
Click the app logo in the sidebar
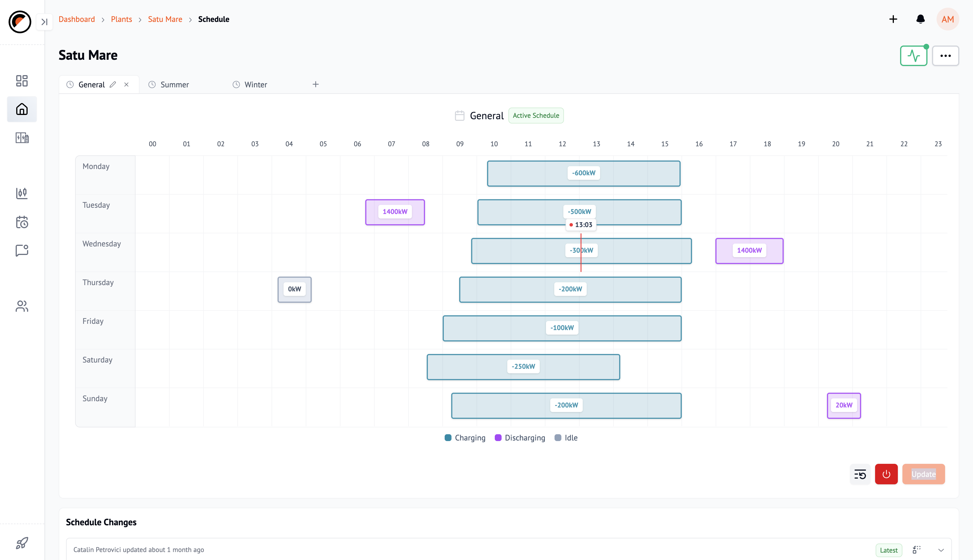coord(20,22)
